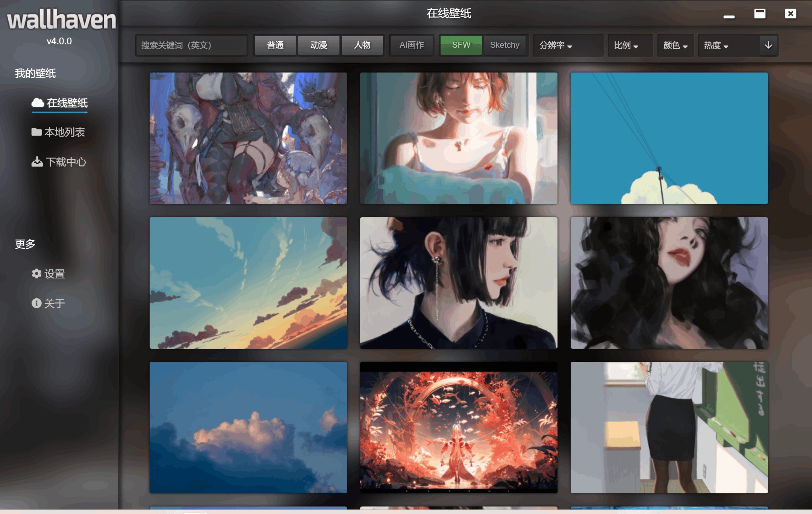Click the 搜索关键词 search field
The height and width of the screenshot is (514, 812).
191,45
